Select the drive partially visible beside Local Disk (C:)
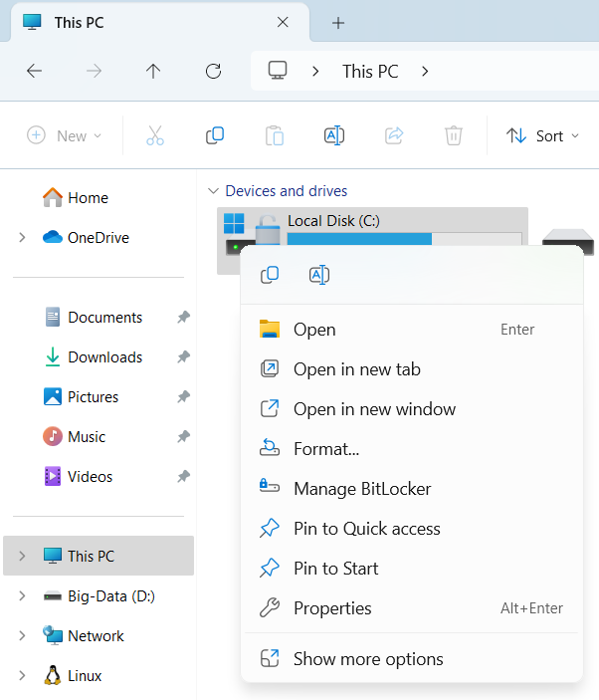 [568, 242]
